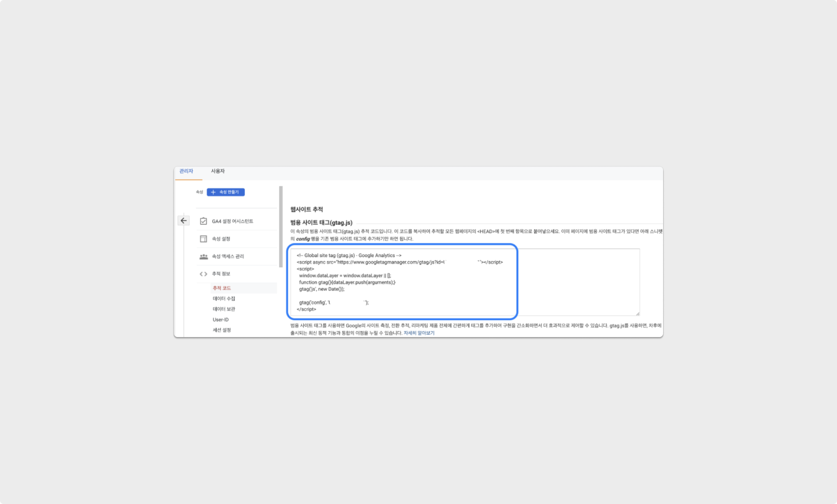Screen dimensions: 837x504
Task: Switch to the 사용자 tab
Action: 218,171
